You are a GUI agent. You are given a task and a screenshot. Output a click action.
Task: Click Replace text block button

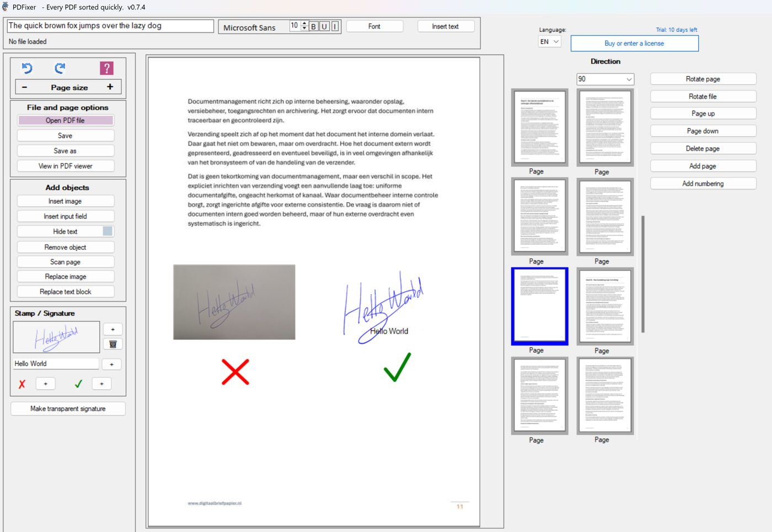tap(66, 292)
